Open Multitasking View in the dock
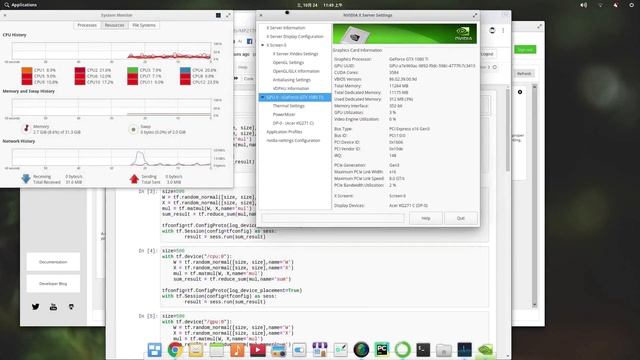 155,350
